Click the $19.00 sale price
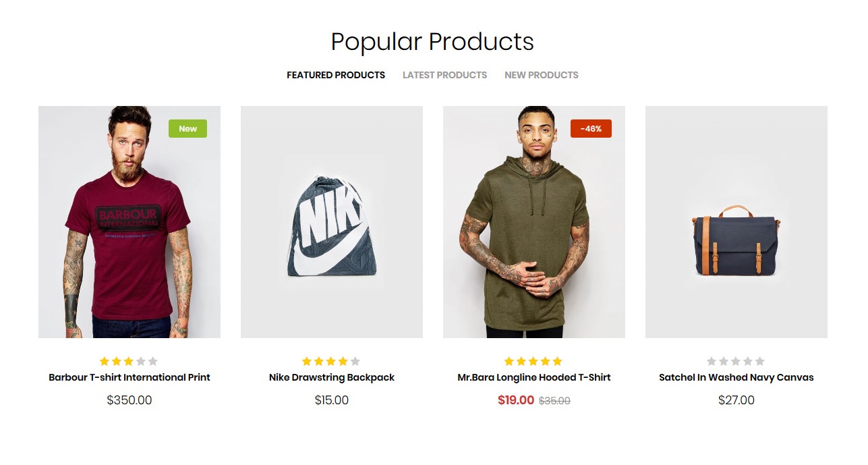Viewport: 868px width, 465px height. pos(515,400)
